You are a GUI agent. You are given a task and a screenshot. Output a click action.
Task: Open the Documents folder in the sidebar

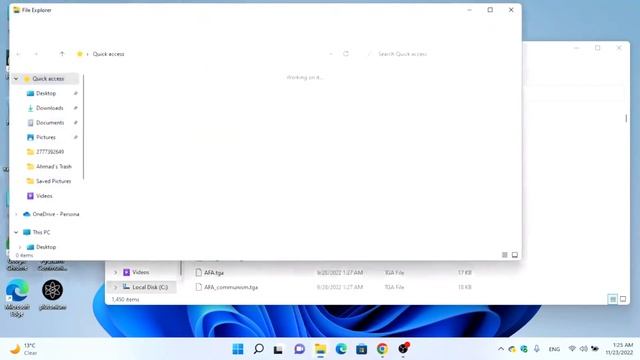pos(50,123)
